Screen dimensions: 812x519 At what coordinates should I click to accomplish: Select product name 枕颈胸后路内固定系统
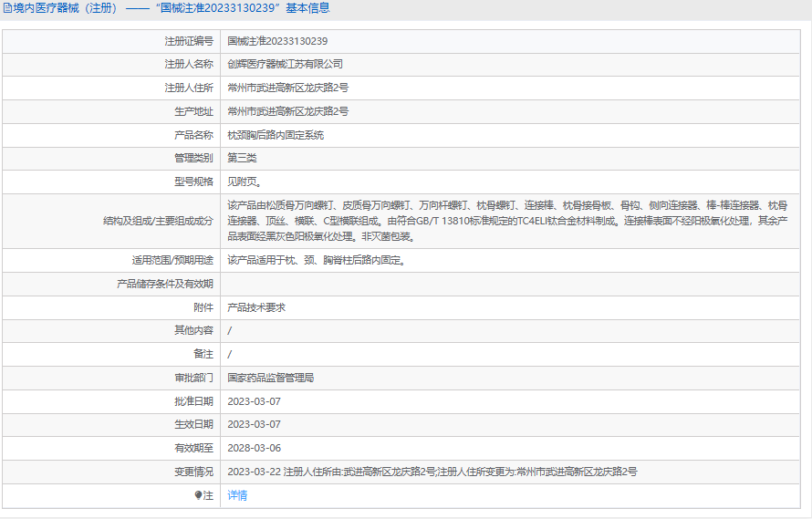(x=276, y=135)
